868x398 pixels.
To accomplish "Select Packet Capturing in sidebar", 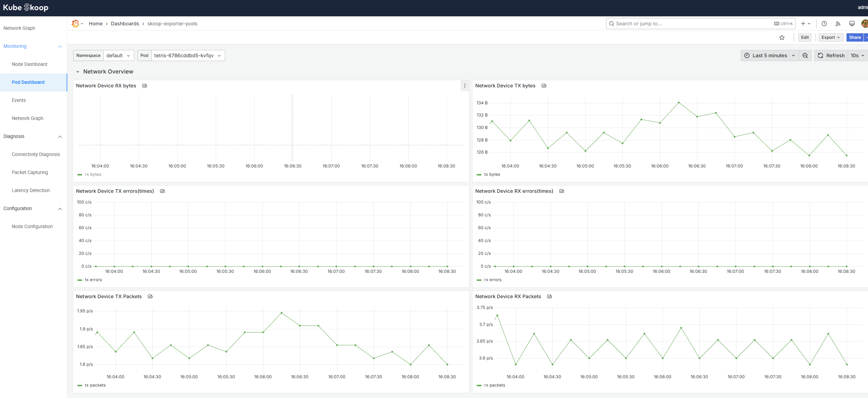I will point(30,172).
